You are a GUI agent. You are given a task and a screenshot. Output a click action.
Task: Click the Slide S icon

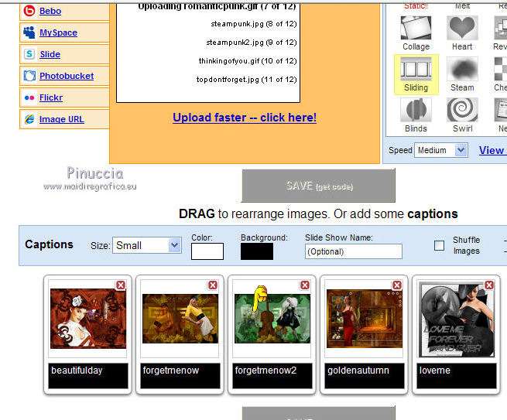(29, 54)
